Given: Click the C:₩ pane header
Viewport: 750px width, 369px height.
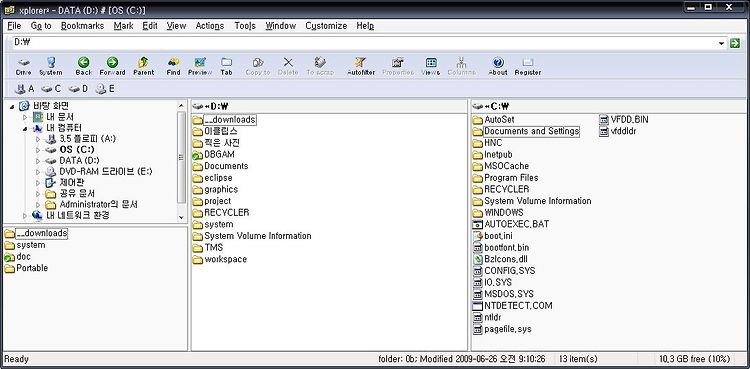Looking at the screenshot, I should (x=608, y=106).
